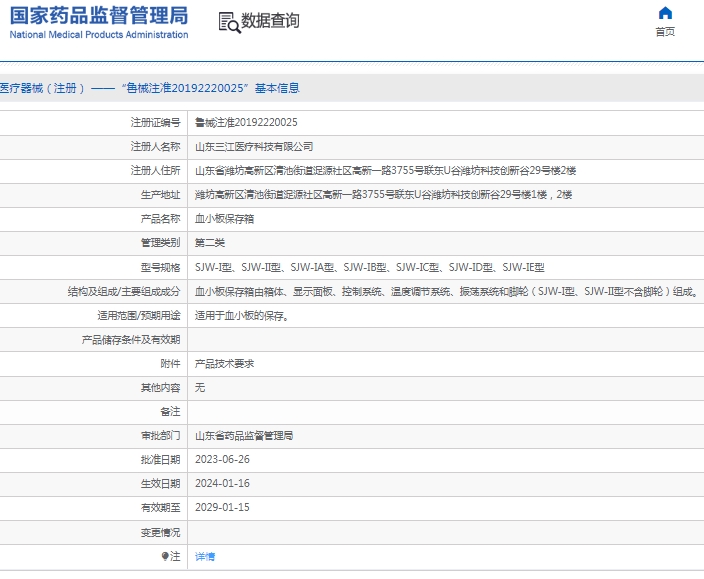Click approval date 2023-06-26

pos(222,459)
